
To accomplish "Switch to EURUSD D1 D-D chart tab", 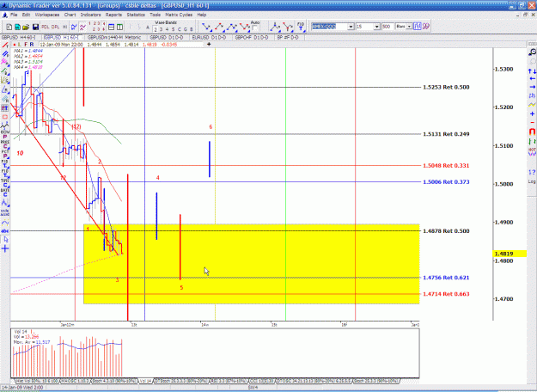I will [x=209, y=37].
